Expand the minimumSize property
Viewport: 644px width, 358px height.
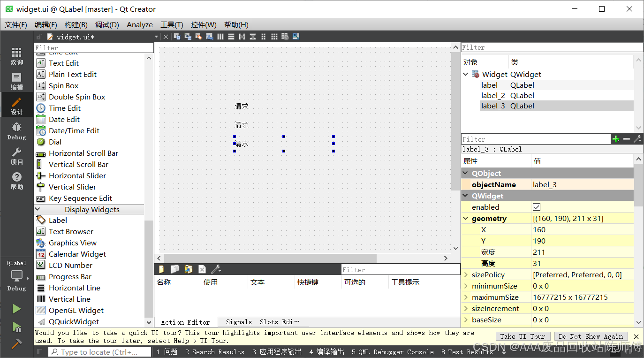click(x=466, y=286)
